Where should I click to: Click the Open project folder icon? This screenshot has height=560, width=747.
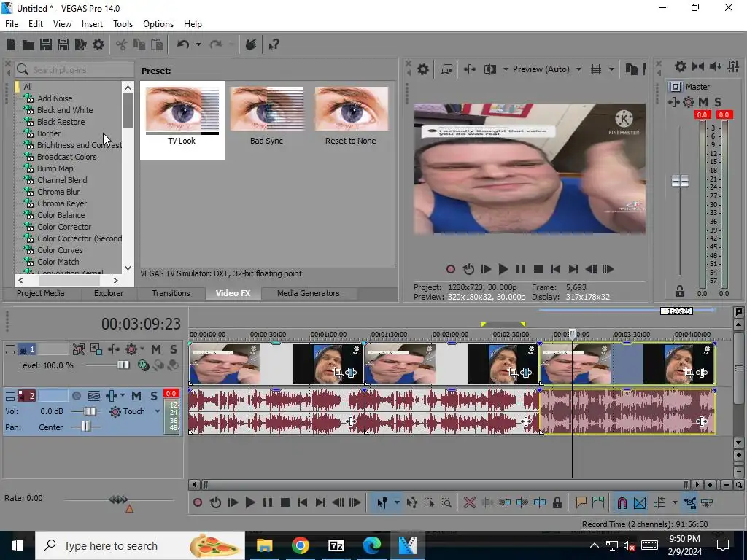coord(28,44)
